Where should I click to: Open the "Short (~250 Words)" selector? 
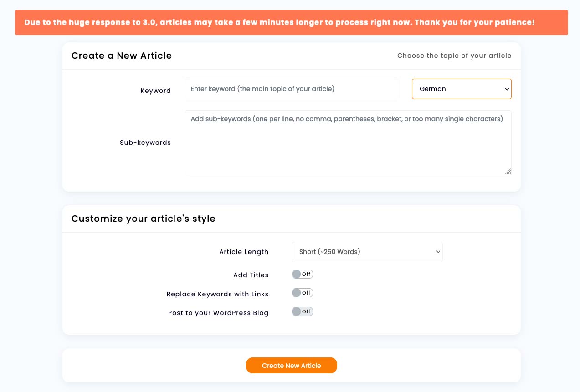pyautogui.click(x=367, y=252)
